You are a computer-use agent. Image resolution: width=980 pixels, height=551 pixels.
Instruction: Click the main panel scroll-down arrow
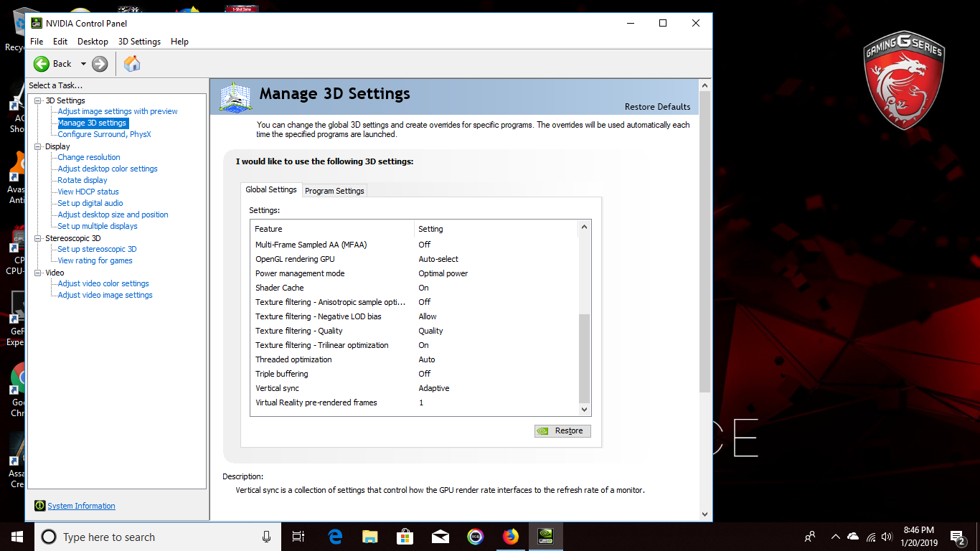705,514
